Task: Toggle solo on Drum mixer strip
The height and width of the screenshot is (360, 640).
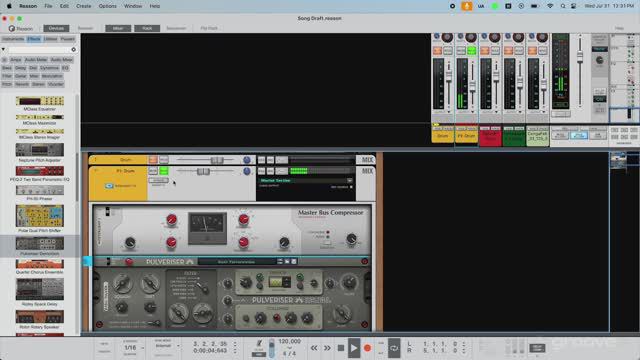Action: (x=448, y=51)
